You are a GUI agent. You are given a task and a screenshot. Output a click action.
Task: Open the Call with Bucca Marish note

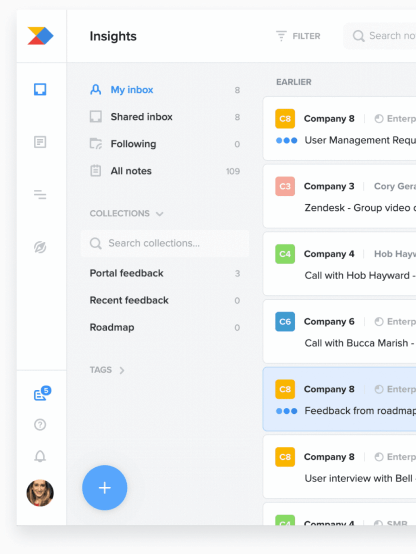pos(339,331)
